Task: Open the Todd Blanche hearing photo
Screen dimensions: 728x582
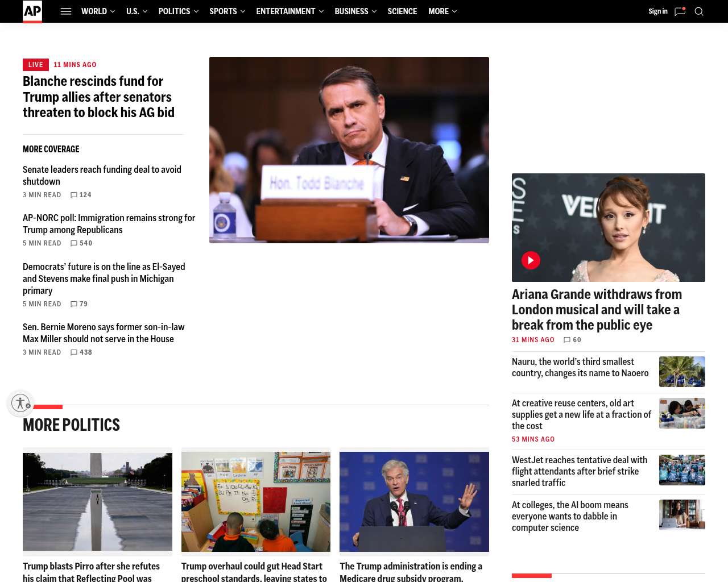Action: (349, 150)
